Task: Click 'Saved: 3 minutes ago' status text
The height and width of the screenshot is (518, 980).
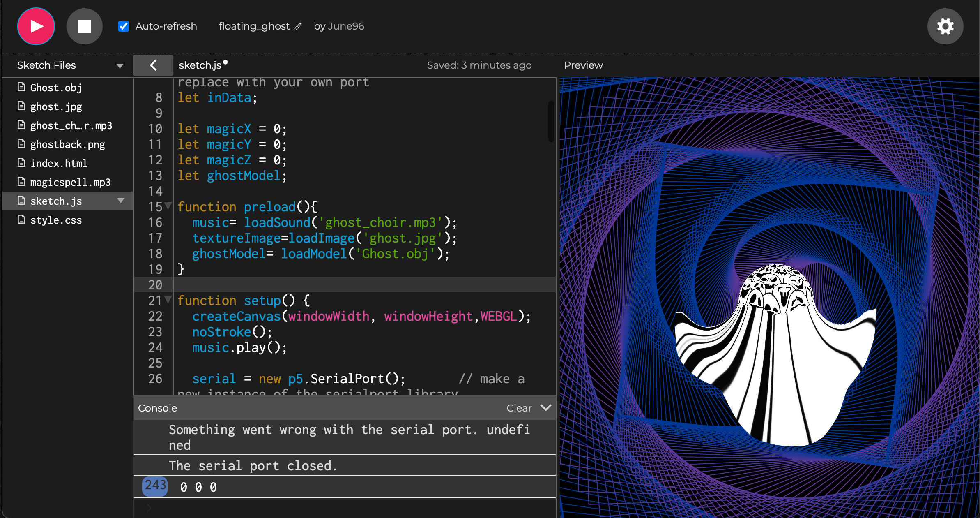Action: 479,65
